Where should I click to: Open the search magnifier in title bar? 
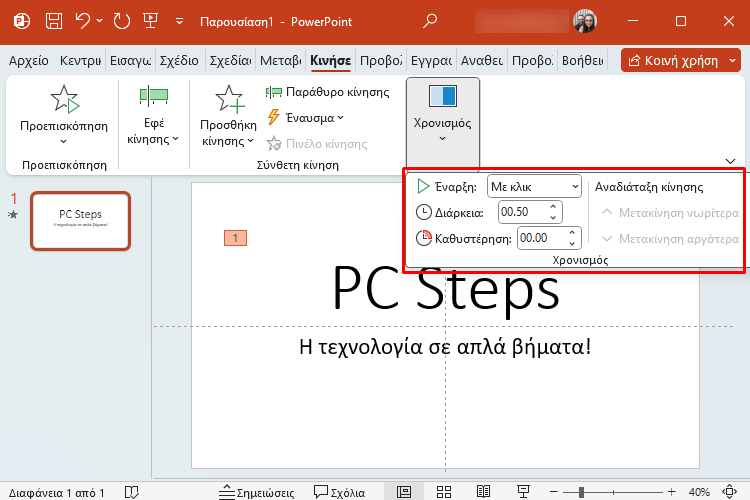click(x=430, y=21)
